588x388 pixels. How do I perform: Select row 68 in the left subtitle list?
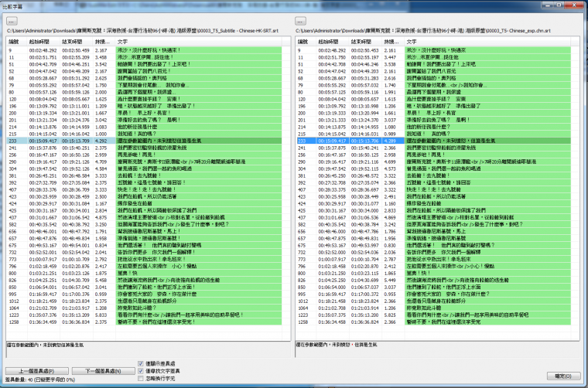(144, 78)
